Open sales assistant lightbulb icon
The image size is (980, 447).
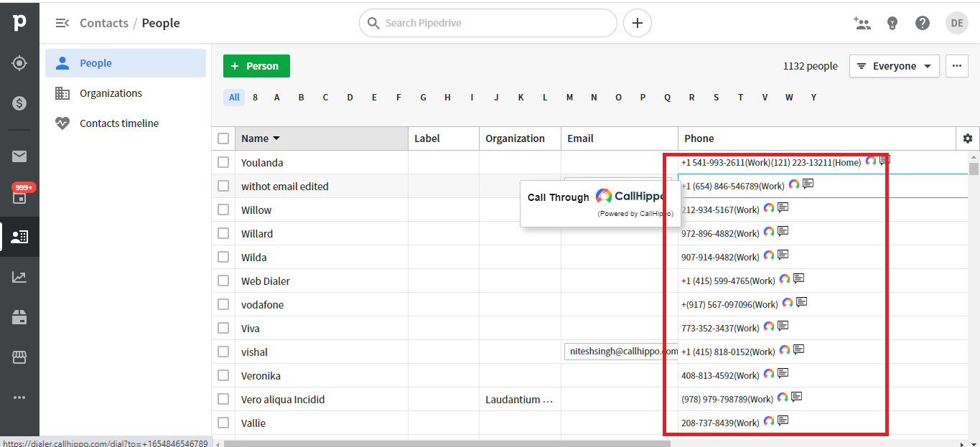[892, 23]
